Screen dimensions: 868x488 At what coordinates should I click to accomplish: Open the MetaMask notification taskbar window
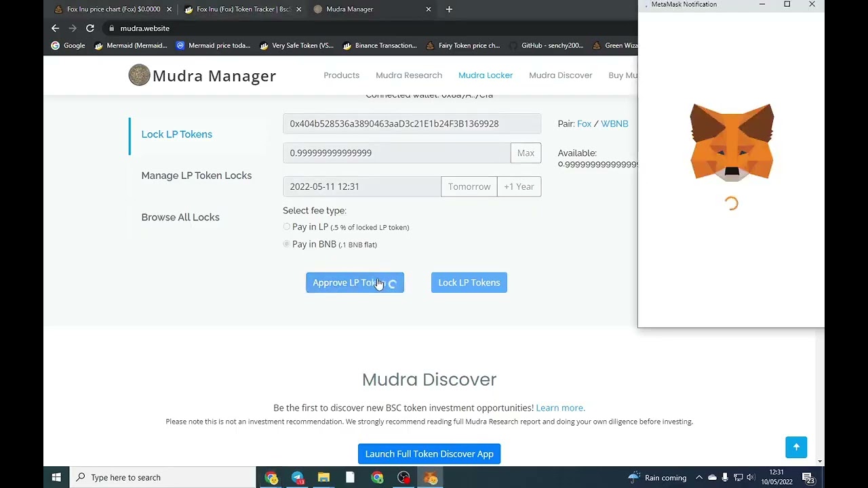click(431, 477)
